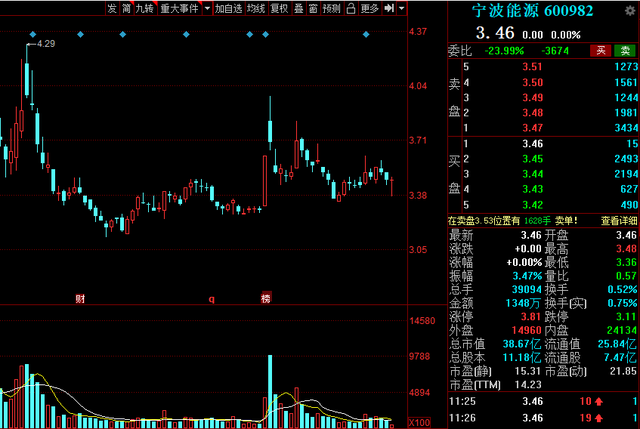This screenshot has width=640, height=429.
Task: Open the settings gear in the quote panel
Action: [x=630, y=11]
